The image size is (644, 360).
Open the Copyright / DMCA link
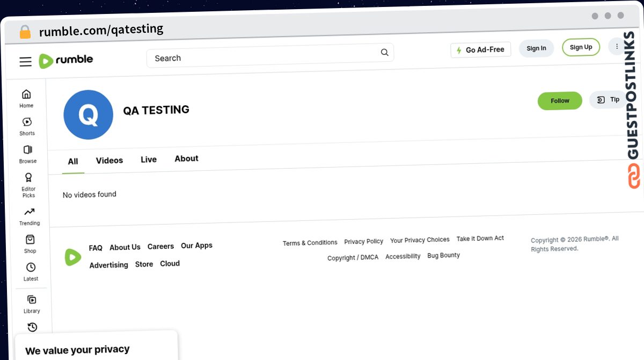tap(353, 258)
